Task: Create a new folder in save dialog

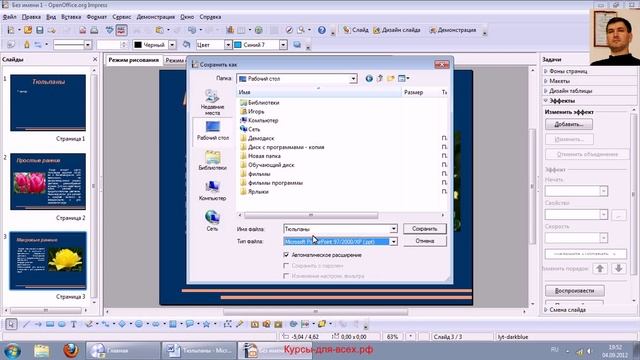Action: coord(391,78)
